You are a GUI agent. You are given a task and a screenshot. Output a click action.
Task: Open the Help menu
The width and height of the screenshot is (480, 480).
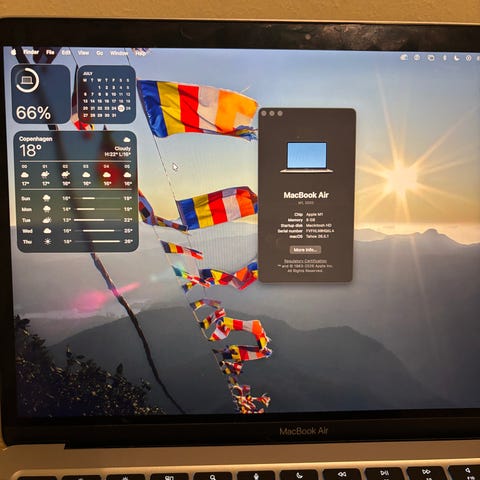(x=141, y=53)
